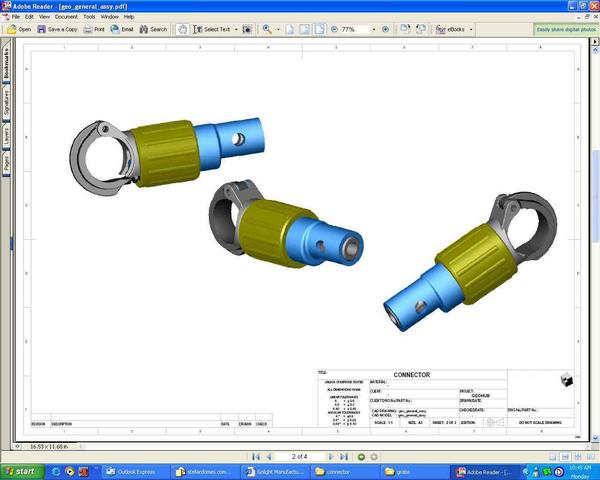Open the Document menu
The image size is (600, 480).
66,17
